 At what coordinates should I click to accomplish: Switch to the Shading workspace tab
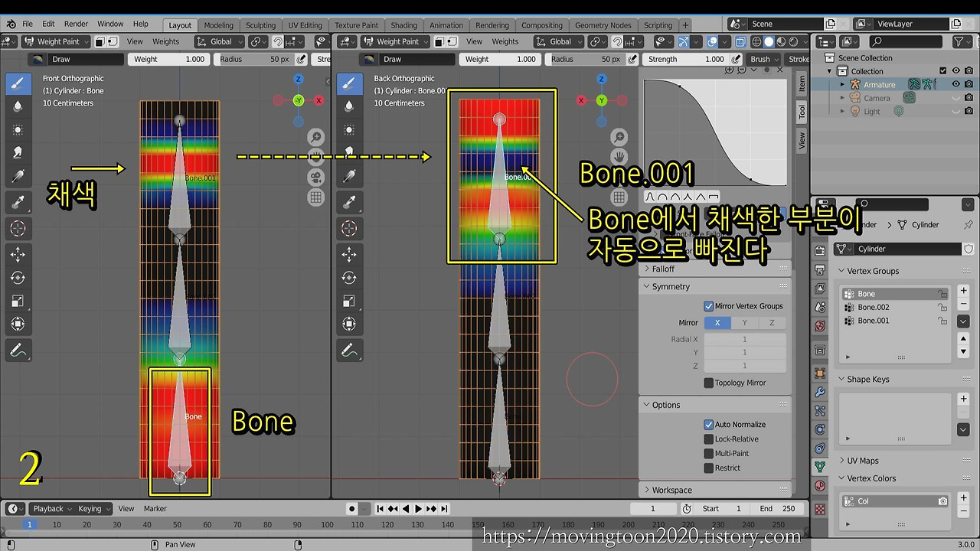pos(403,24)
